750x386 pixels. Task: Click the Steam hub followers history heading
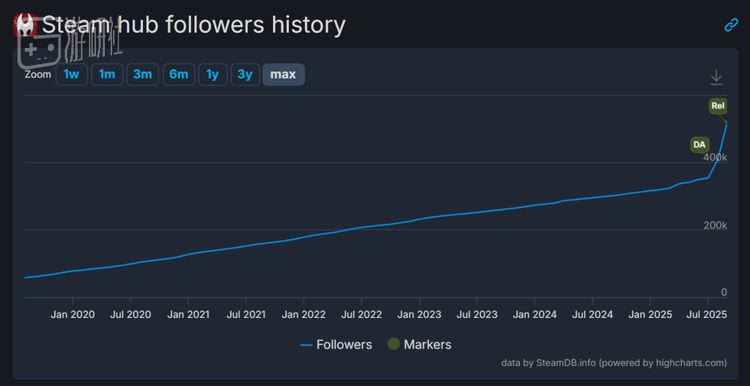click(x=194, y=25)
